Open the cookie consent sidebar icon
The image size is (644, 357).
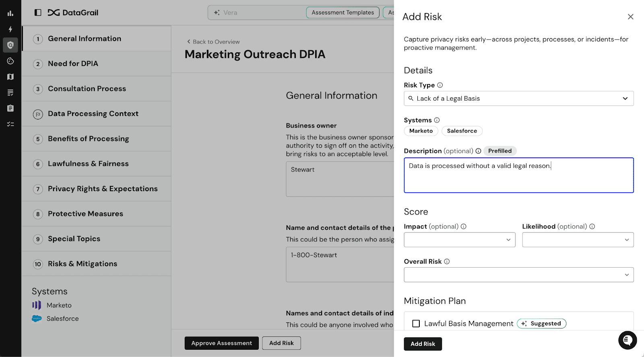pos(10,61)
